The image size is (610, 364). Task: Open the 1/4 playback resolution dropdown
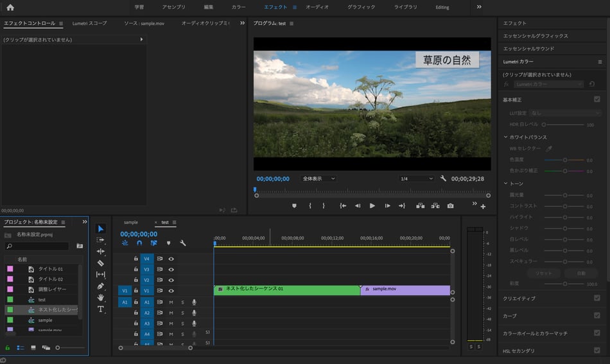(x=416, y=179)
